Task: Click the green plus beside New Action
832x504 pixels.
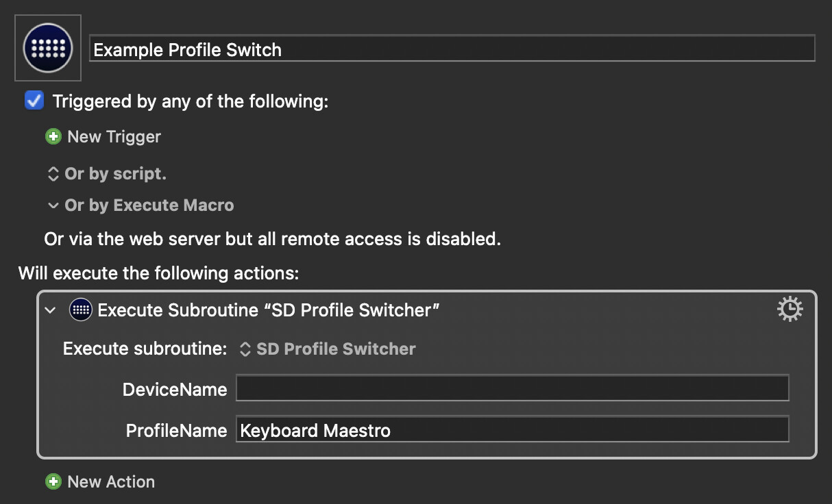Action: coord(53,481)
